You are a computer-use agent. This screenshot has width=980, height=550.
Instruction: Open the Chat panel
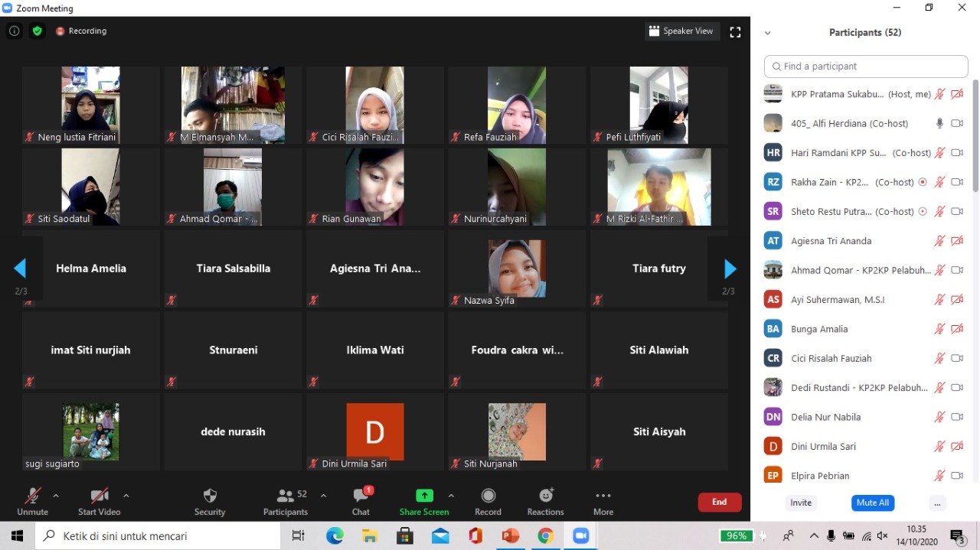(361, 500)
